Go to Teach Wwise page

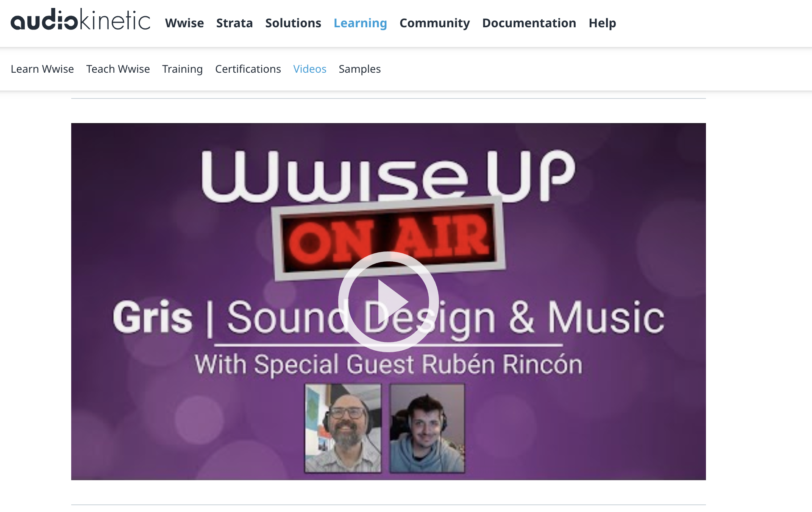click(118, 69)
